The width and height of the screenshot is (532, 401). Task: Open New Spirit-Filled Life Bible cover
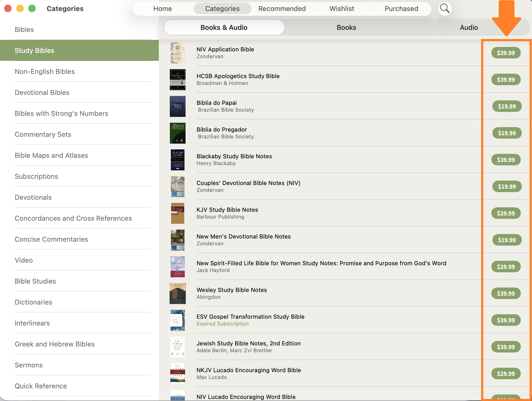178,267
